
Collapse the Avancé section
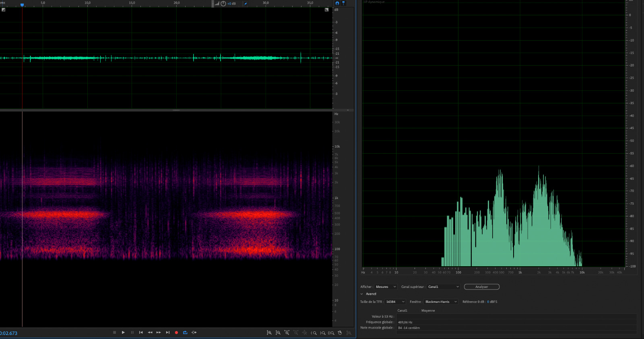tap(361, 294)
